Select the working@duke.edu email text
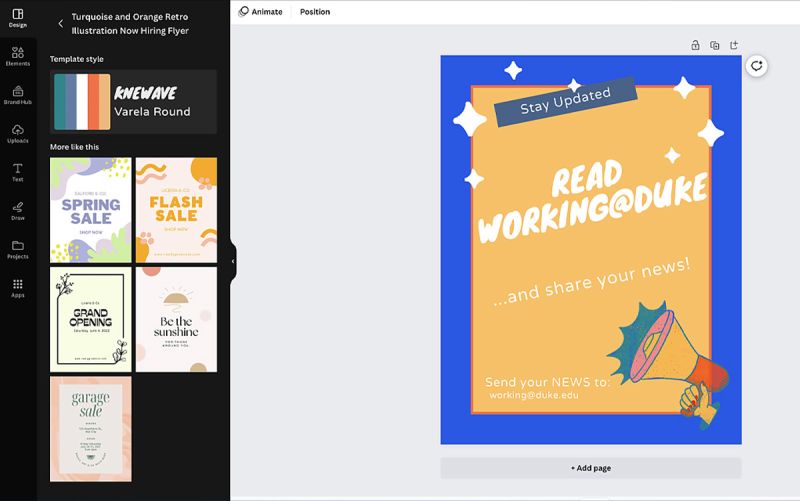Viewport: 800px width, 501px height. pos(534,395)
